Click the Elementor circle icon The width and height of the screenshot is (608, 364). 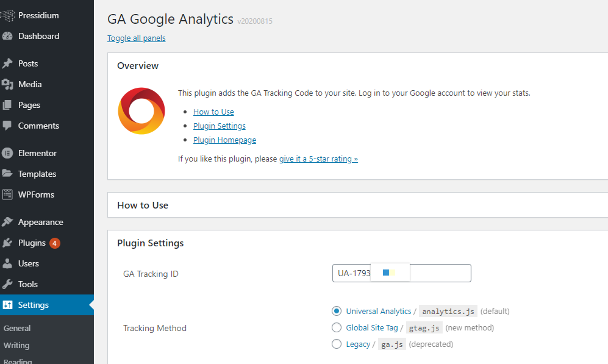(x=7, y=153)
